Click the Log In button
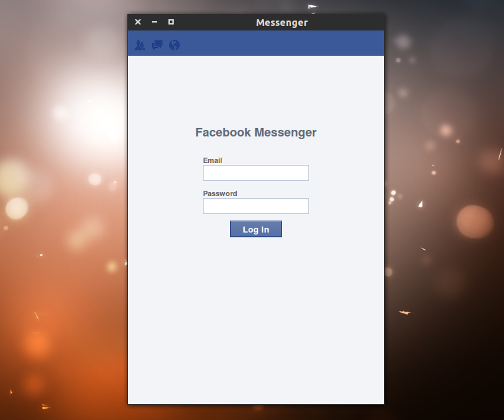The height and width of the screenshot is (420, 504). point(256,229)
